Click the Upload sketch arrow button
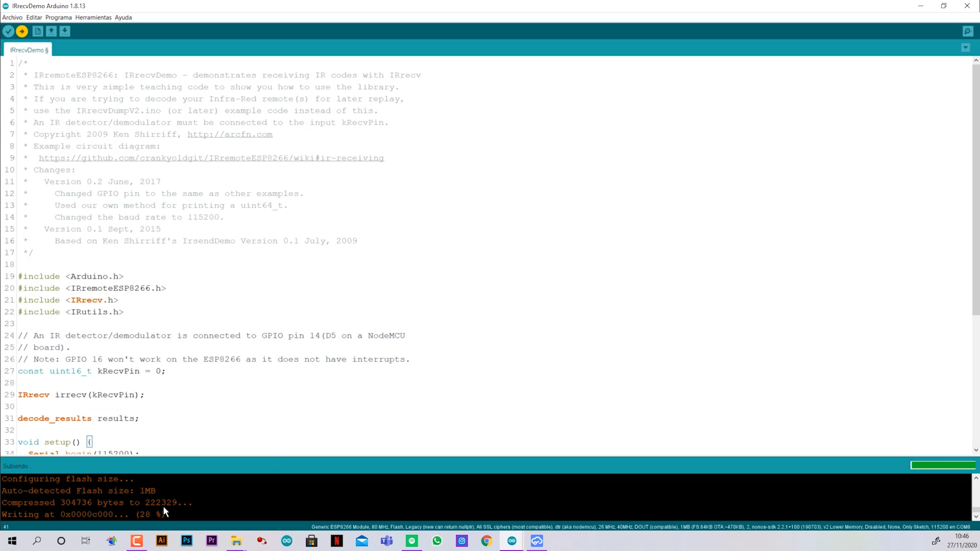The width and height of the screenshot is (980, 551). [22, 32]
